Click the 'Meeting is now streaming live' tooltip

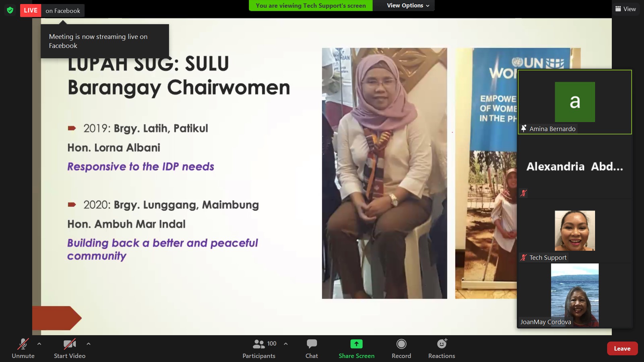click(x=105, y=41)
